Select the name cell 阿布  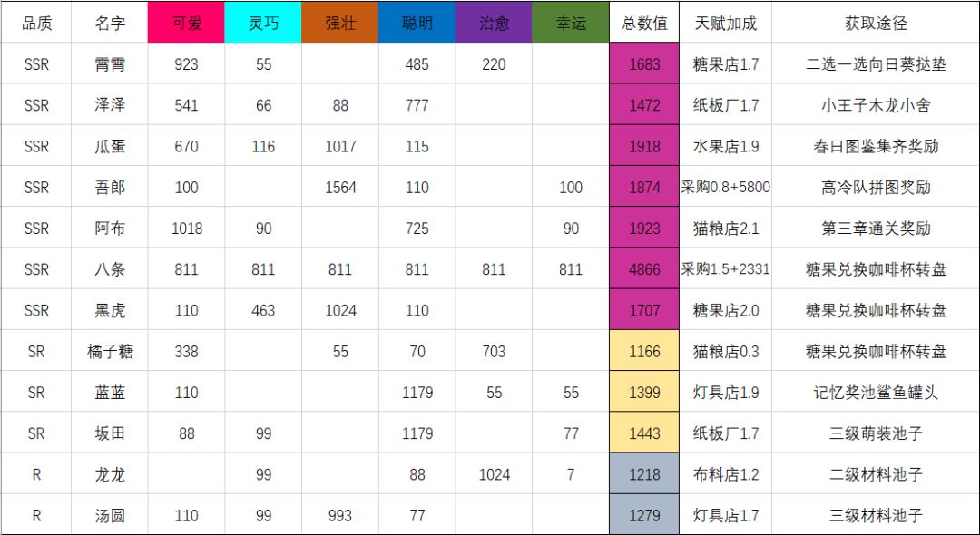(110, 228)
